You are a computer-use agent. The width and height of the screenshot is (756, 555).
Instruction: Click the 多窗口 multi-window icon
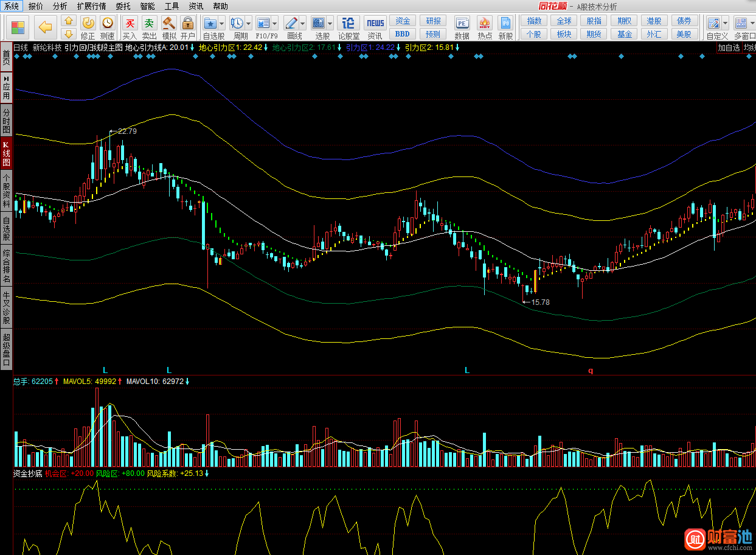[741, 23]
